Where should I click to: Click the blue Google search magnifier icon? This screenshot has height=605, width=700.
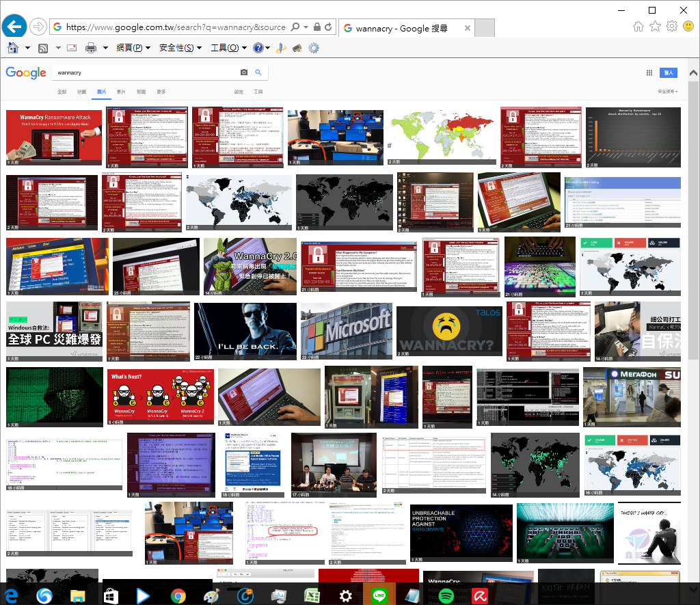coord(258,72)
